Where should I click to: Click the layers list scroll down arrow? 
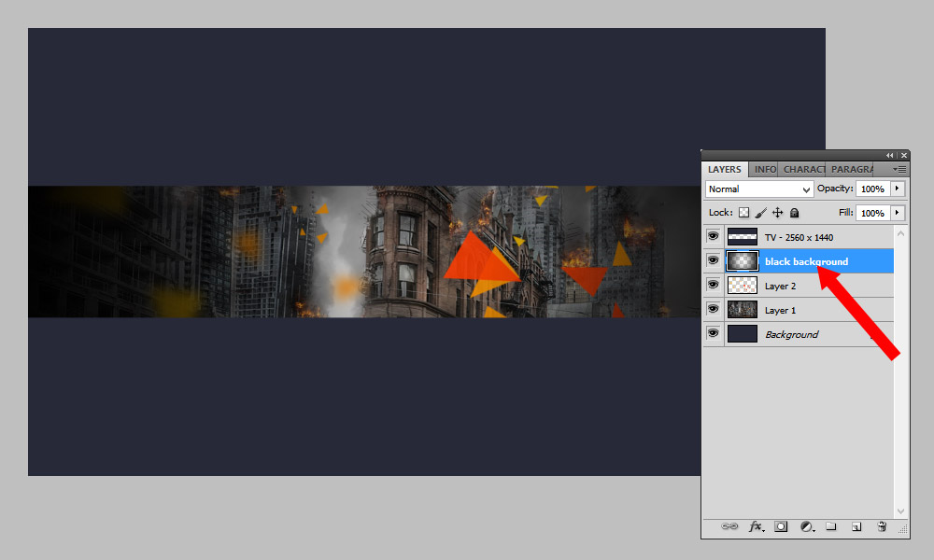[900, 511]
